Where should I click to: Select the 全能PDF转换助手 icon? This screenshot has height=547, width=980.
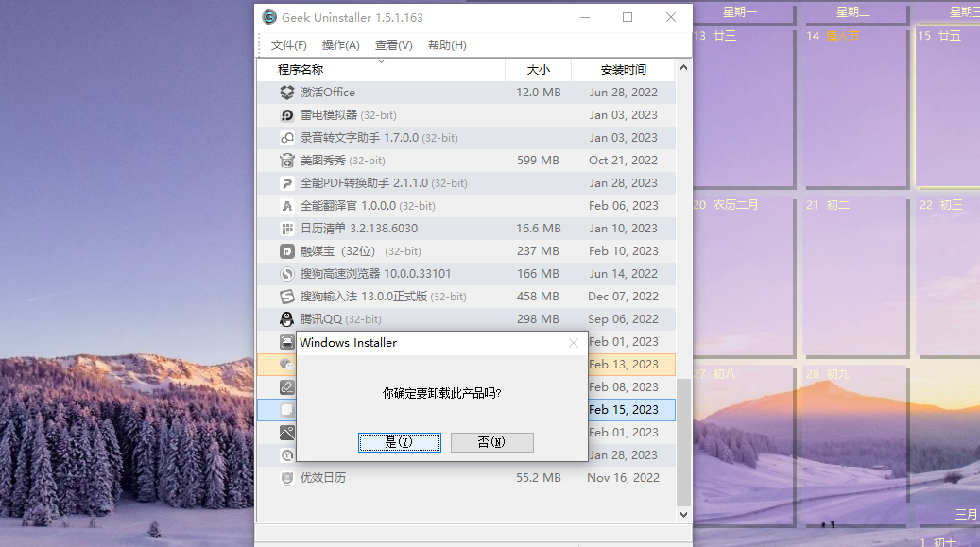(x=286, y=182)
